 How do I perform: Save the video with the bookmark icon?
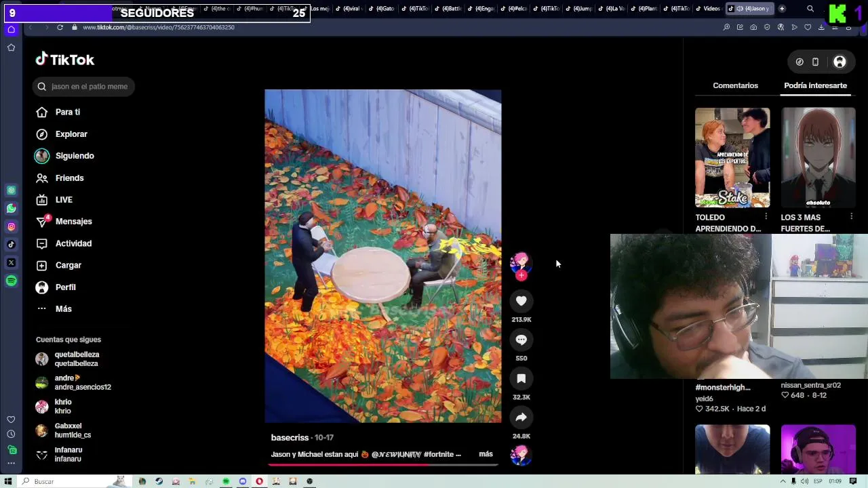(521, 378)
